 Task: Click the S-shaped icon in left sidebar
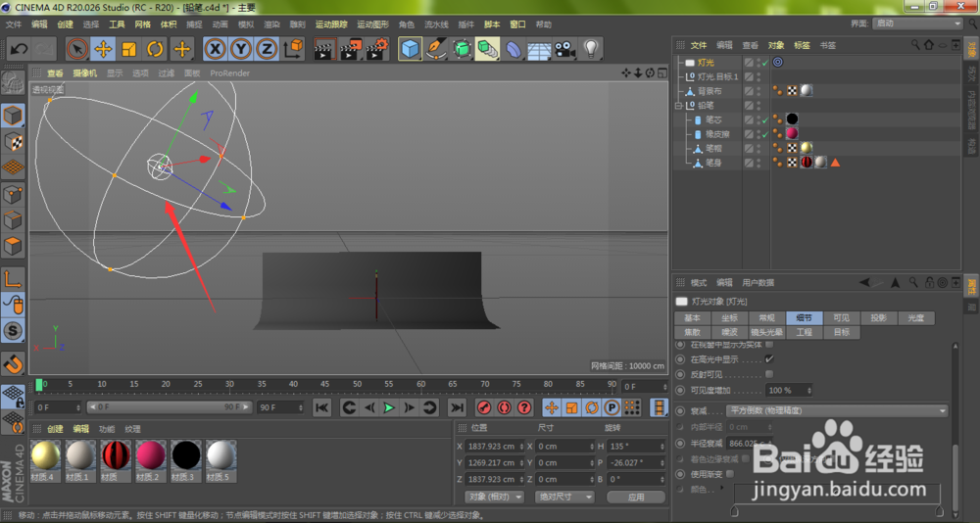coord(13,330)
